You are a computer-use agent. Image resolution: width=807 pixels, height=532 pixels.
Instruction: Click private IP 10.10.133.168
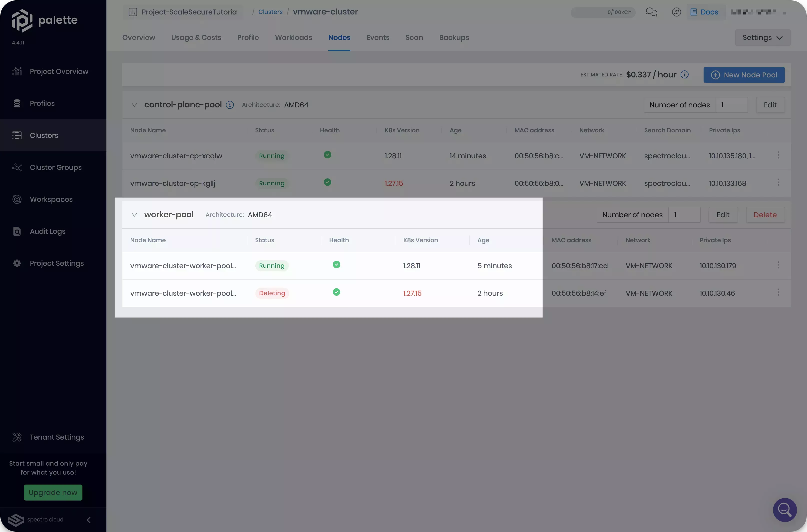pyautogui.click(x=727, y=183)
